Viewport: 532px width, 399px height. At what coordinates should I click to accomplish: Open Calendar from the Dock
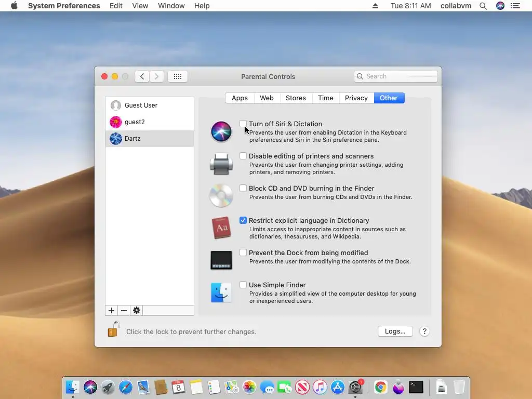pyautogui.click(x=179, y=387)
